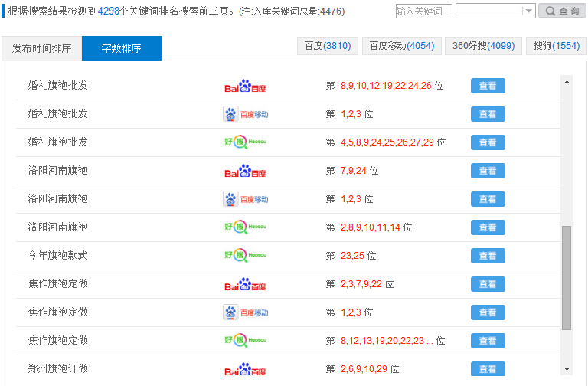Click the Haosou logo in 婚礼旗袍批发 row
Viewport: 588px width, 386px height.
[x=245, y=142]
